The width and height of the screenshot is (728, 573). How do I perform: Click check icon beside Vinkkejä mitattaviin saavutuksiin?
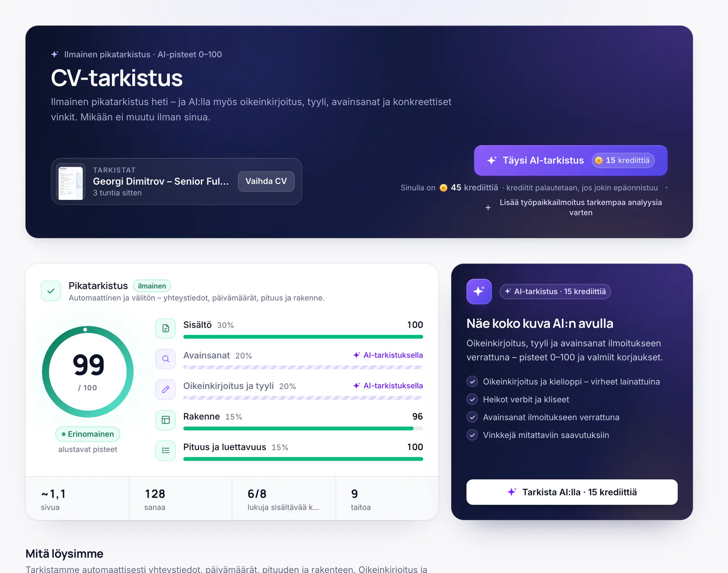tap(472, 435)
